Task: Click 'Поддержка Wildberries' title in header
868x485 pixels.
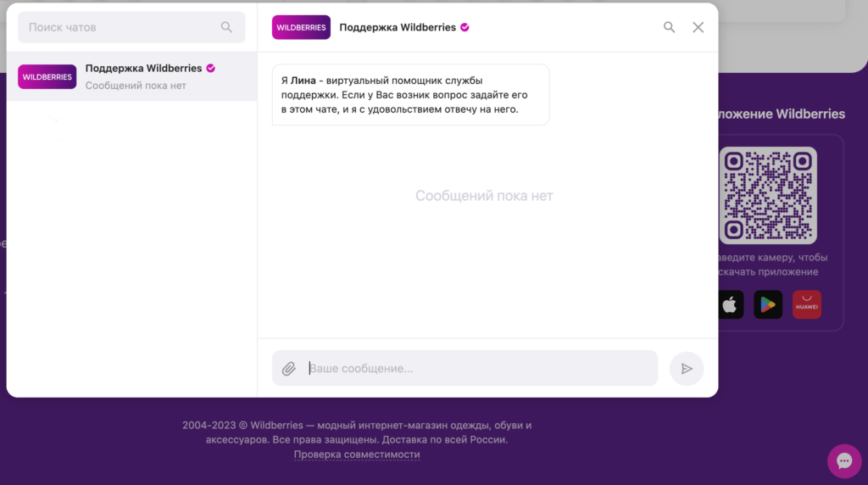Action: click(398, 27)
